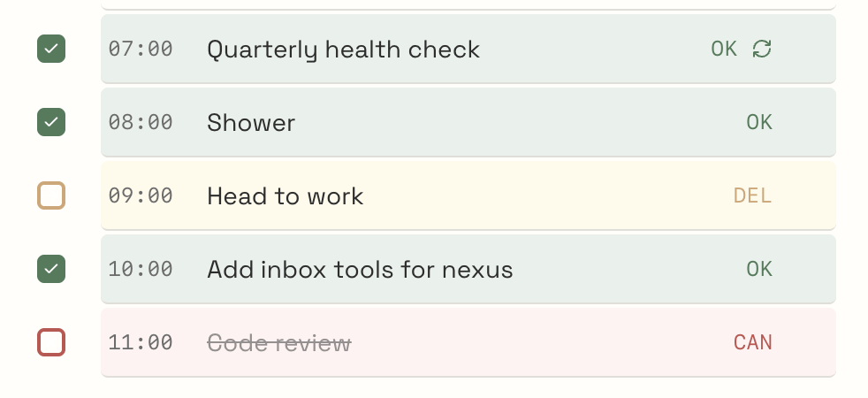Click the recurring sync icon on Quarterly health check
Viewport: 868px width, 398px height.
761,50
